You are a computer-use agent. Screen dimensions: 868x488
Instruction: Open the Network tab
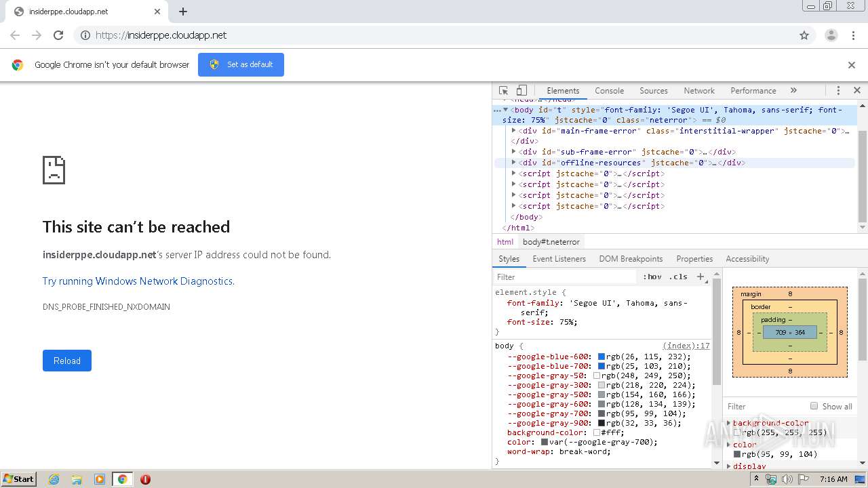[x=699, y=90]
